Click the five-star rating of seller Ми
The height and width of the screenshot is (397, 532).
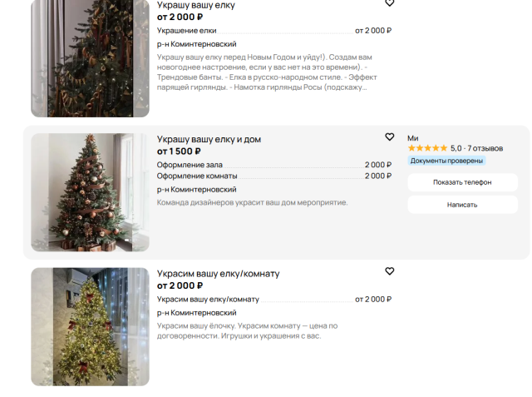(427, 148)
